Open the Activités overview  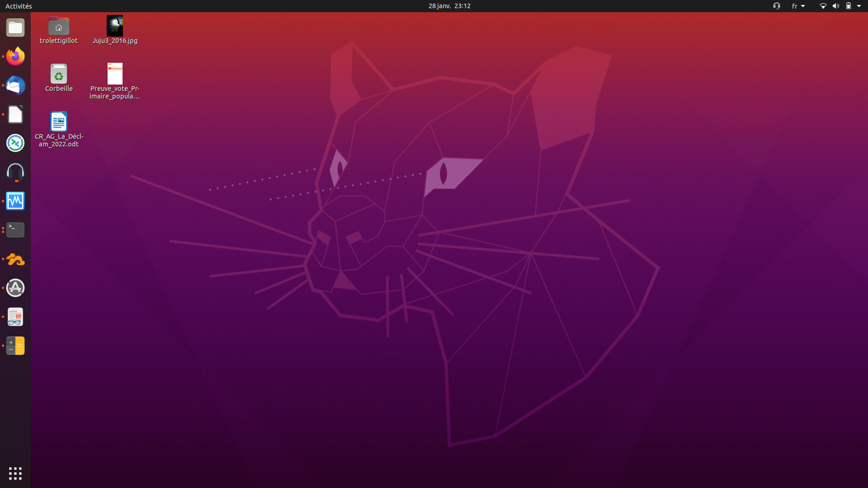(x=19, y=6)
